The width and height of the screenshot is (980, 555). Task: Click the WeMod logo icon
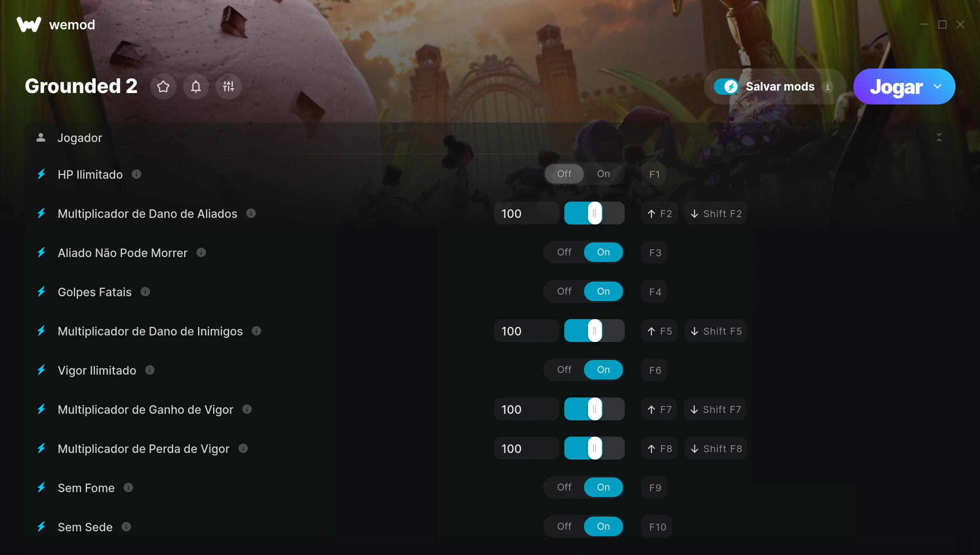(29, 24)
